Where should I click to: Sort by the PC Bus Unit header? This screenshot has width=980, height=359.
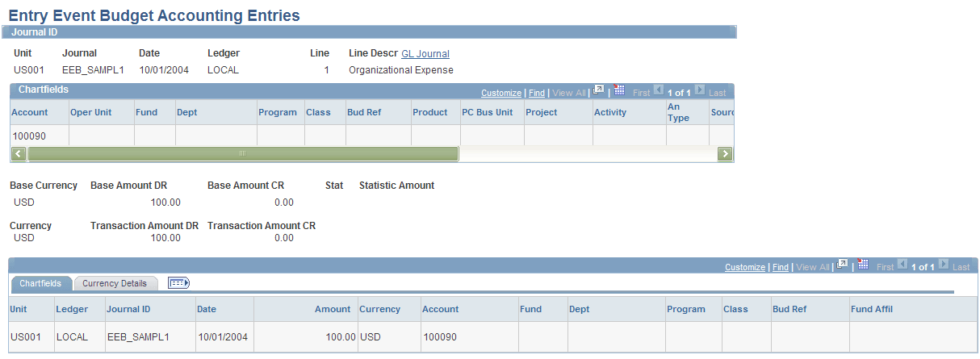point(488,112)
